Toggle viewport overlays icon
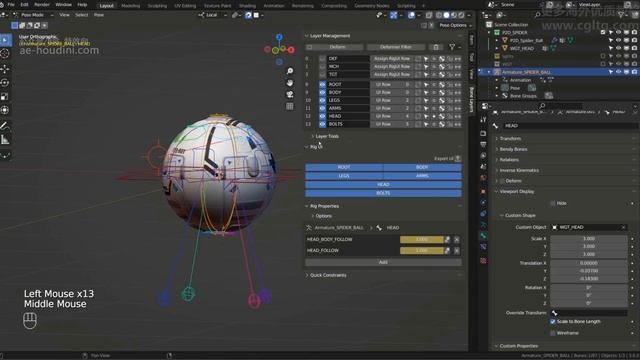 pyautogui.click(x=411, y=15)
